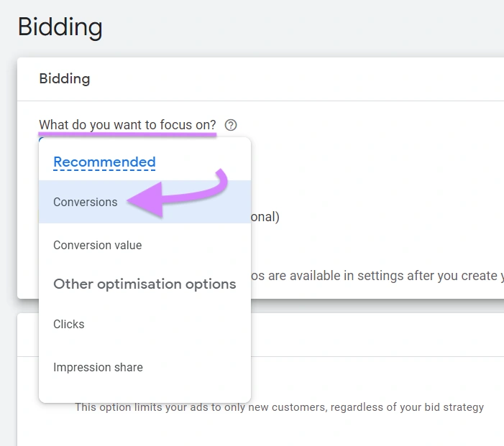Click the 'What do you want to focus on?' label
The image size is (504, 446).
(127, 124)
